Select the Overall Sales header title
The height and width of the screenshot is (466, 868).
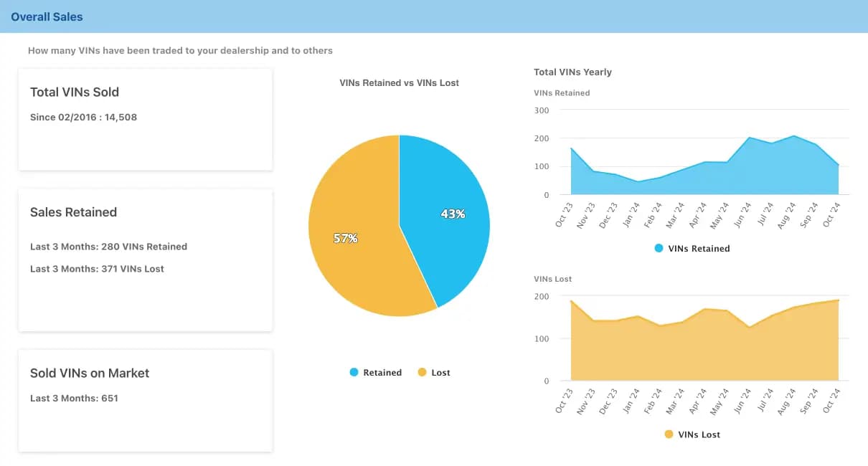click(47, 16)
